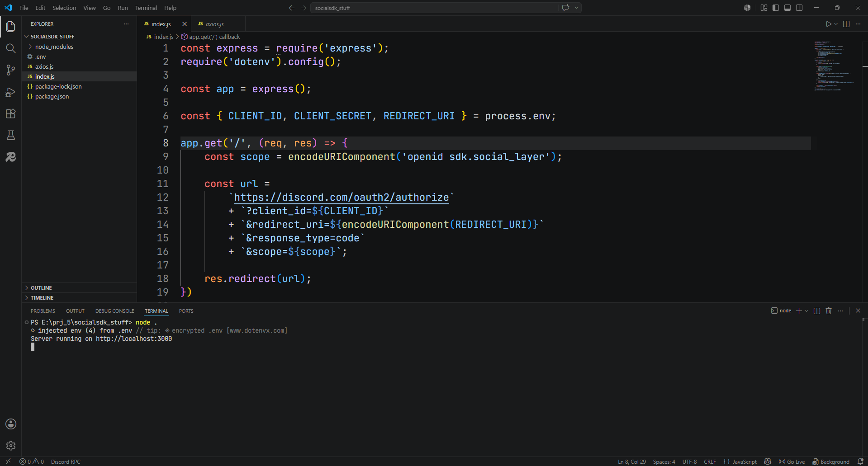
Task: Switch to the PROBLEMS panel tab
Action: 43,311
